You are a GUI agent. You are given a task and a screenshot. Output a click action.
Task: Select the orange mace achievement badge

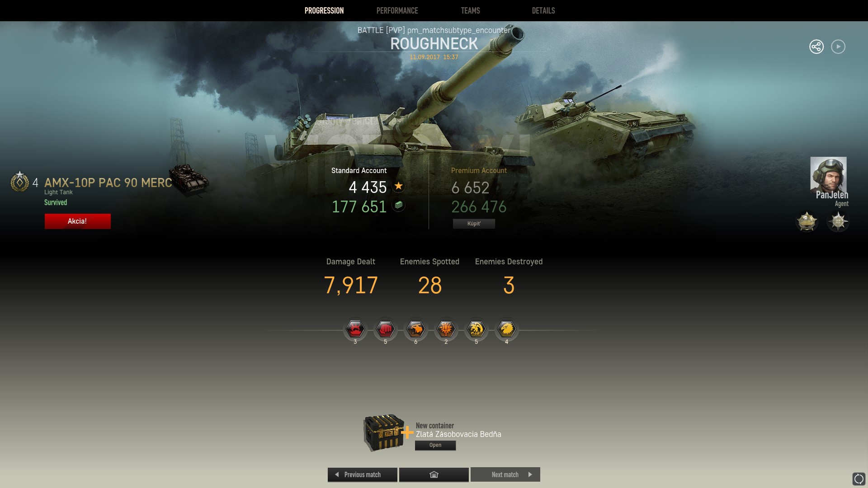446,329
